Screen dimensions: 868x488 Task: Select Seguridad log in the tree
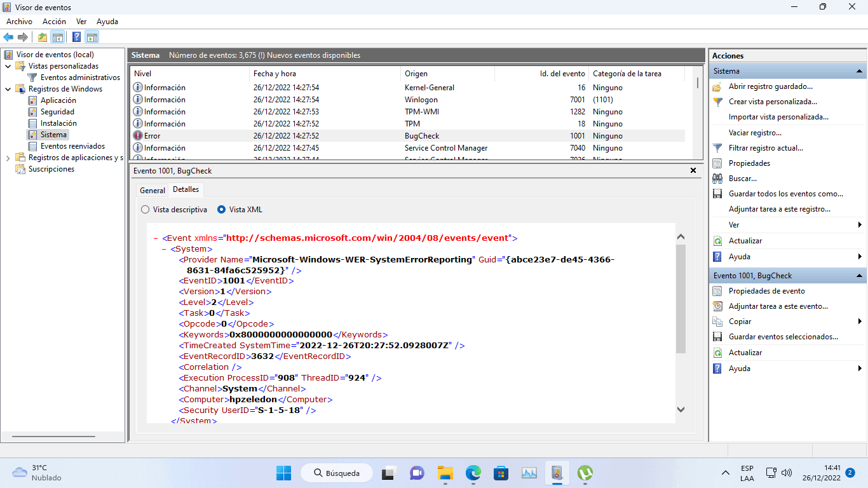57,112
